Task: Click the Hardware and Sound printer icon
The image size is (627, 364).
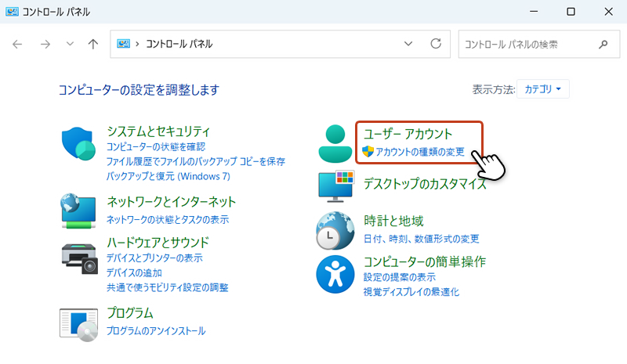Action: [80, 258]
